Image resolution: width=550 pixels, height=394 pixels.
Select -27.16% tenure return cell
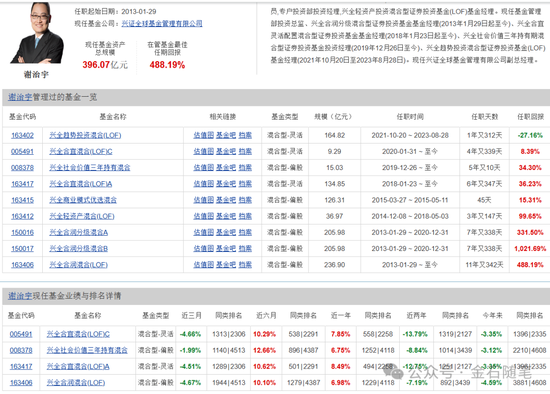[530, 135]
